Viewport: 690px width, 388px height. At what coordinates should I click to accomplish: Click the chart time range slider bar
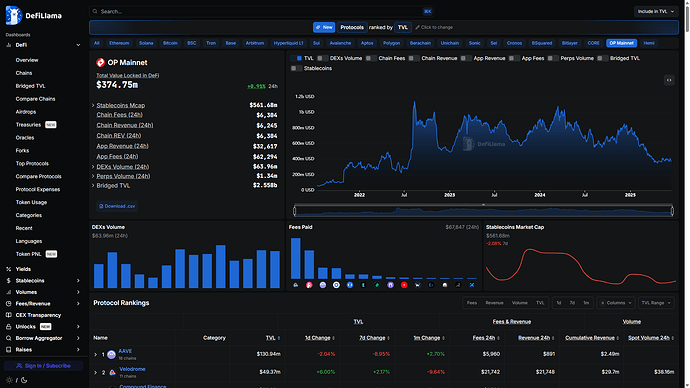click(483, 211)
